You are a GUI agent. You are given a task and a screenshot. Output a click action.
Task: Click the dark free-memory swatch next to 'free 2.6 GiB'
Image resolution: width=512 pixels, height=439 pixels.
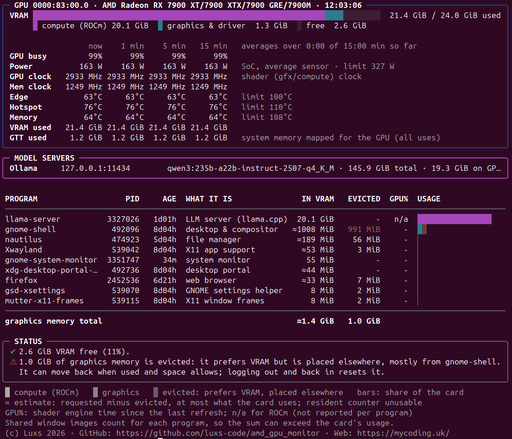pos(299,26)
